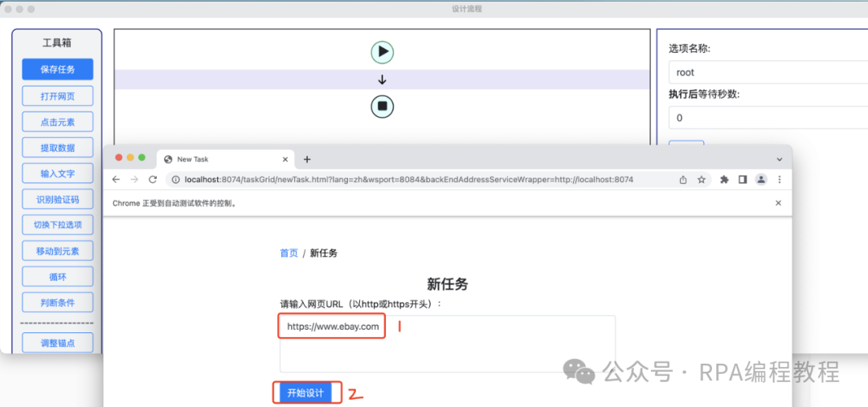The image size is (868, 407).
Task: Select 判断条件 in toolbox
Action: point(58,303)
